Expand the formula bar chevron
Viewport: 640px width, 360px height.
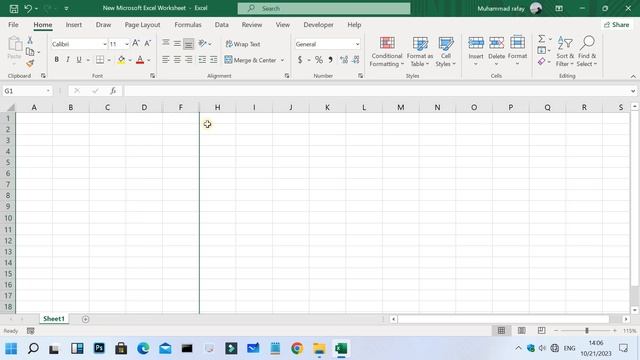point(633,91)
